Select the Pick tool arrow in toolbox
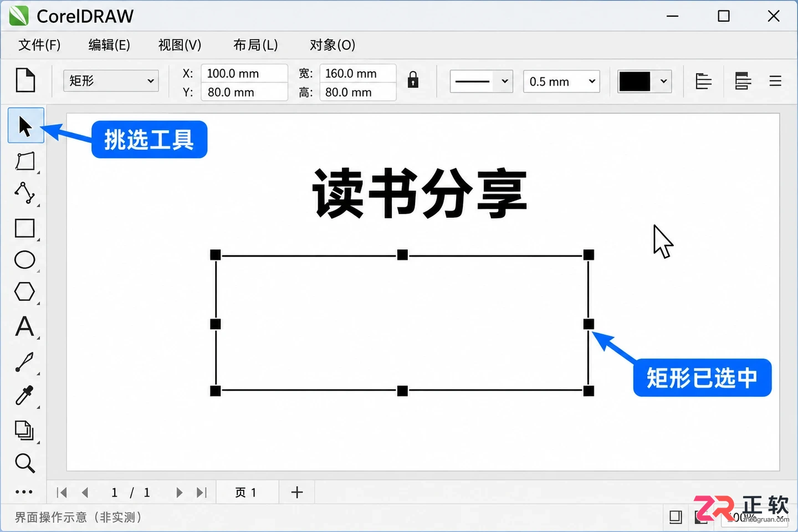The height and width of the screenshot is (532, 798). click(x=25, y=126)
